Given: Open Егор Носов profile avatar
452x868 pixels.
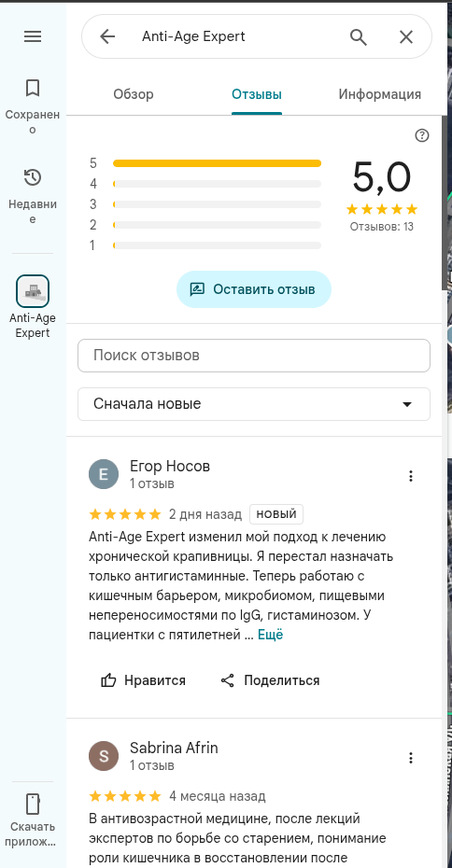Looking at the screenshot, I should 104,474.
